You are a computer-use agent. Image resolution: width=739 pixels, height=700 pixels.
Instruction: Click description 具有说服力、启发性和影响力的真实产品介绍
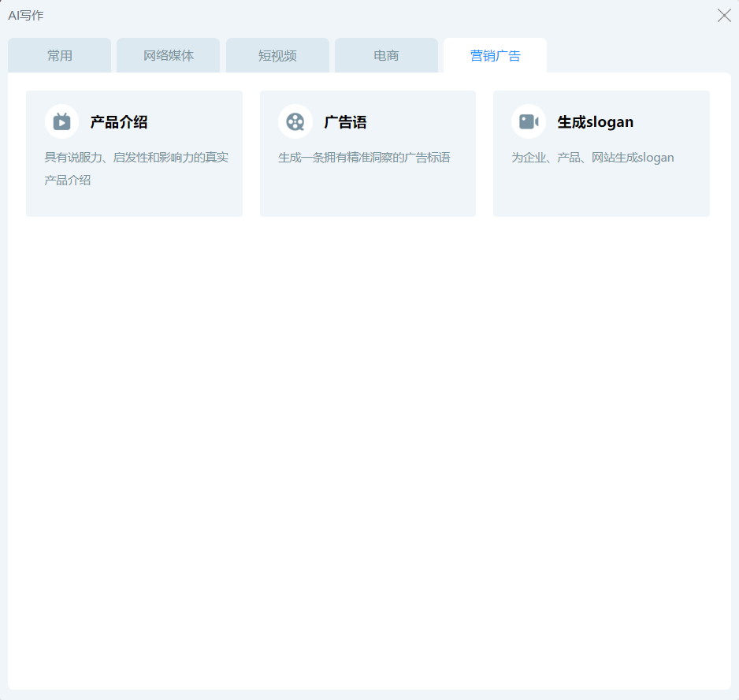pyautogui.click(x=136, y=169)
